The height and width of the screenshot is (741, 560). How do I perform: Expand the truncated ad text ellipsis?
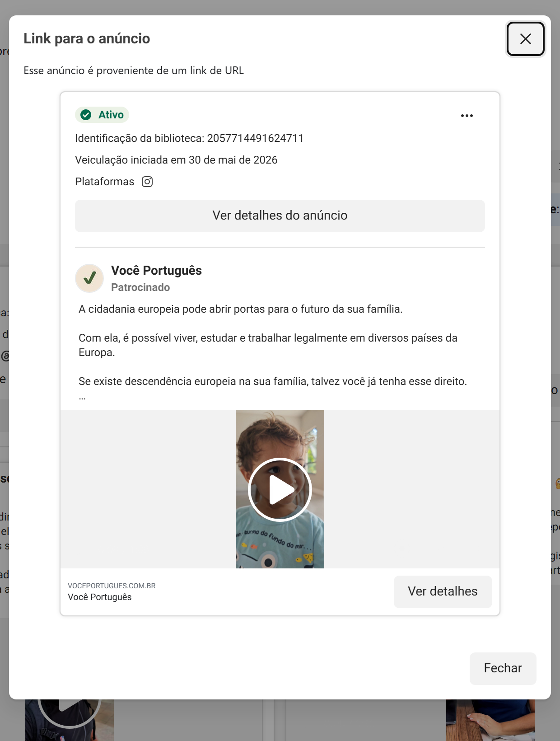point(82,398)
